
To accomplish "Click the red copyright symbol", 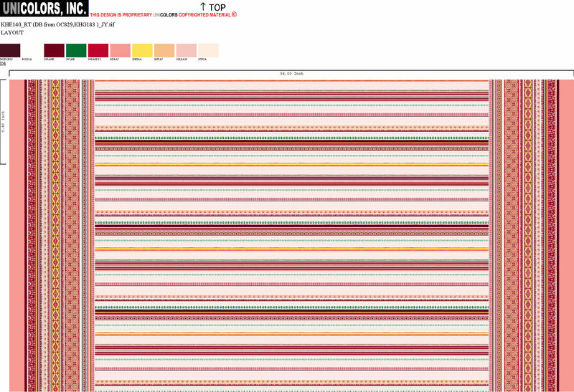I will pos(235,14).
